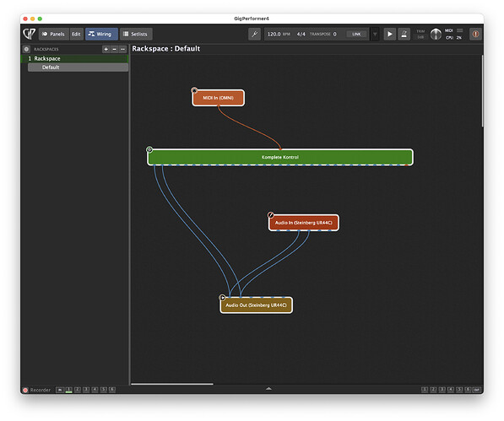The height and width of the screenshot is (421, 504).
Task: Click the badge icon on Komplete Kontrol block
Action: tap(149, 149)
